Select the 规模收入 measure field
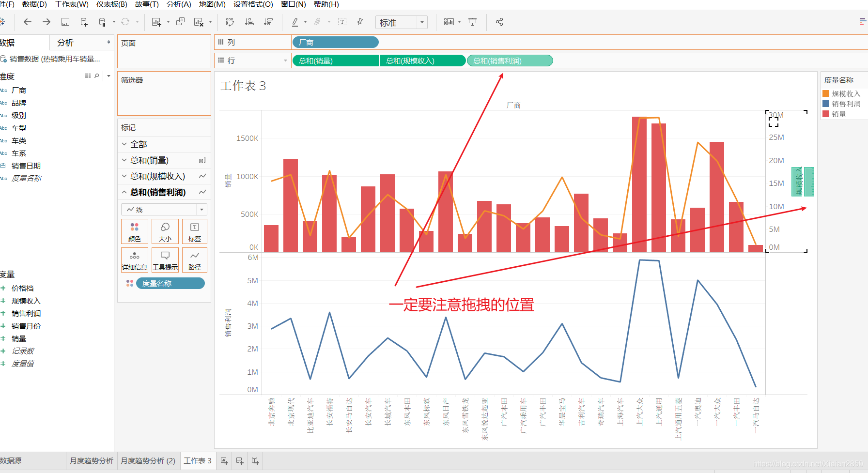Viewport: 868px width, 473px height. pos(26,301)
